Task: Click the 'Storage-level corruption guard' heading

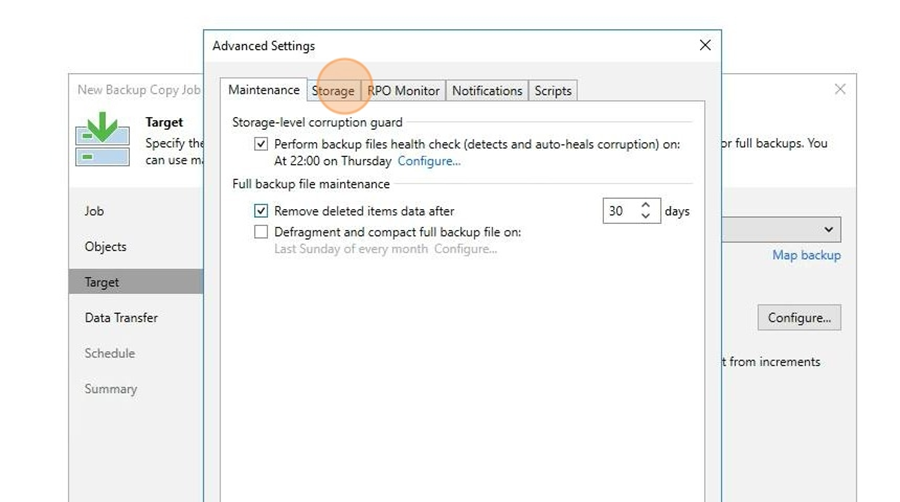Action: [317, 122]
